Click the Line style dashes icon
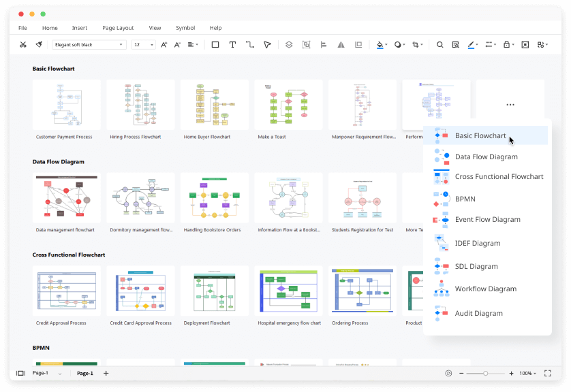The image size is (571, 392). click(x=489, y=45)
